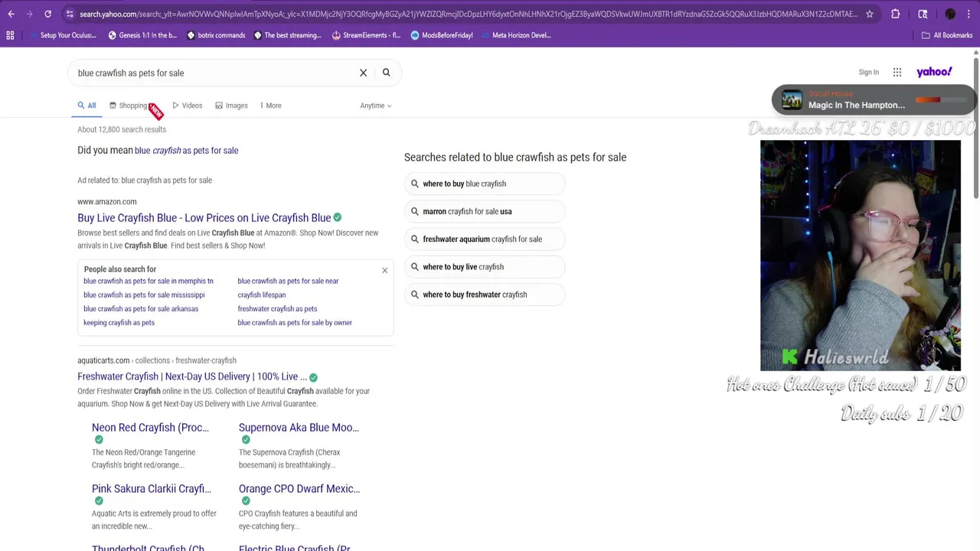
Task: Click the where to buy blue crayfish related search
Action: point(485,184)
